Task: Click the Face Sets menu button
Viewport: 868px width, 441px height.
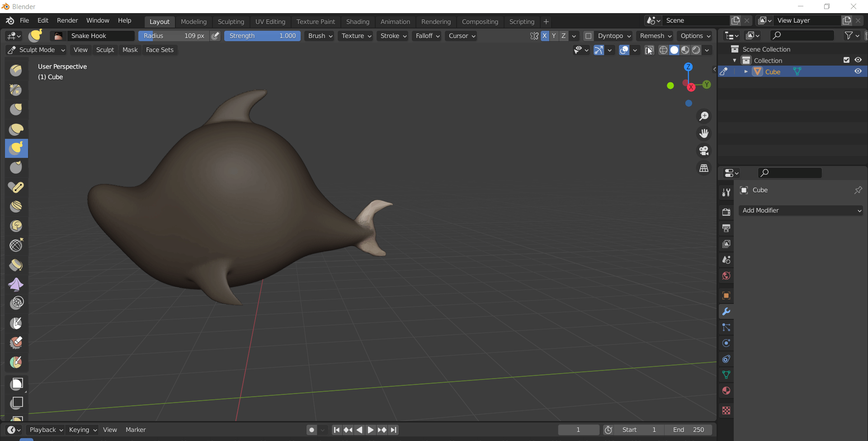Action: (160, 50)
